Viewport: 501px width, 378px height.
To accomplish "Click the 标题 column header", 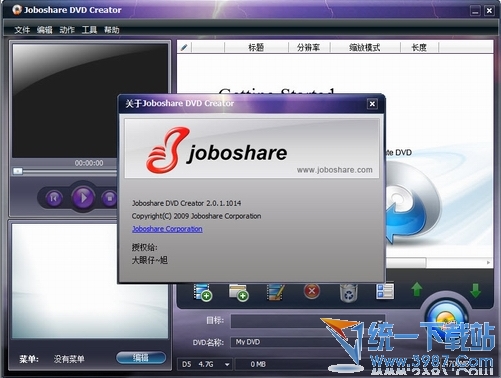I will [256, 47].
